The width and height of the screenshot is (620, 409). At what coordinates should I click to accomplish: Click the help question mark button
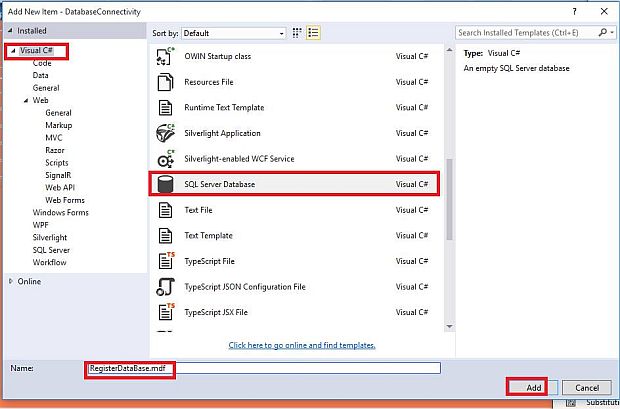(x=575, y=11)
